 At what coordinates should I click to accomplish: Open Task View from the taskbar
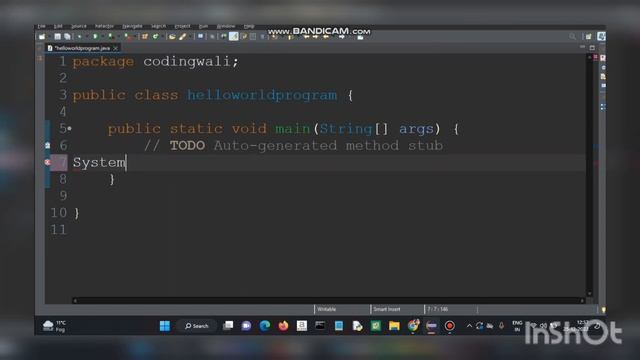(228, 326)
